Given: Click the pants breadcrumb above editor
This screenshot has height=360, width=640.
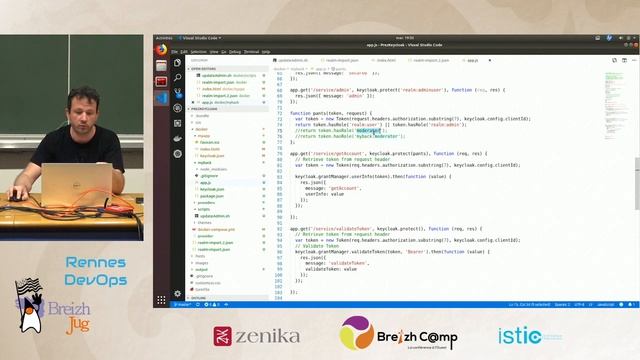Looking at the screenshot, I should 339,69.
